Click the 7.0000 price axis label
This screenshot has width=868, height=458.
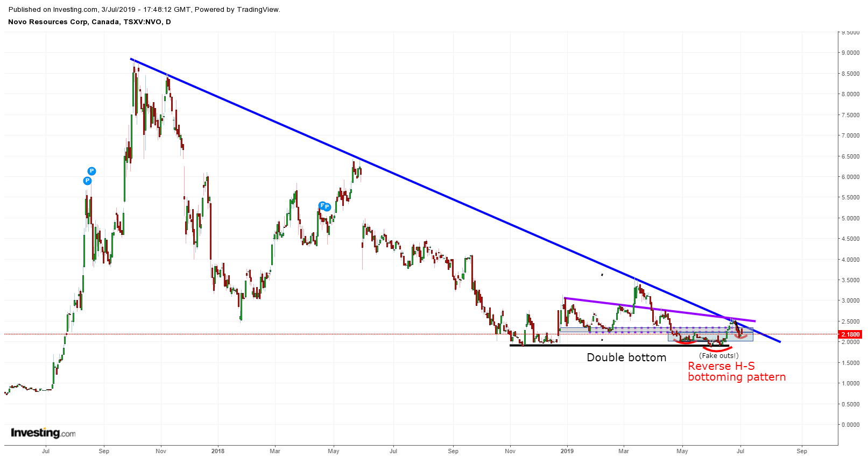point(851,135)
